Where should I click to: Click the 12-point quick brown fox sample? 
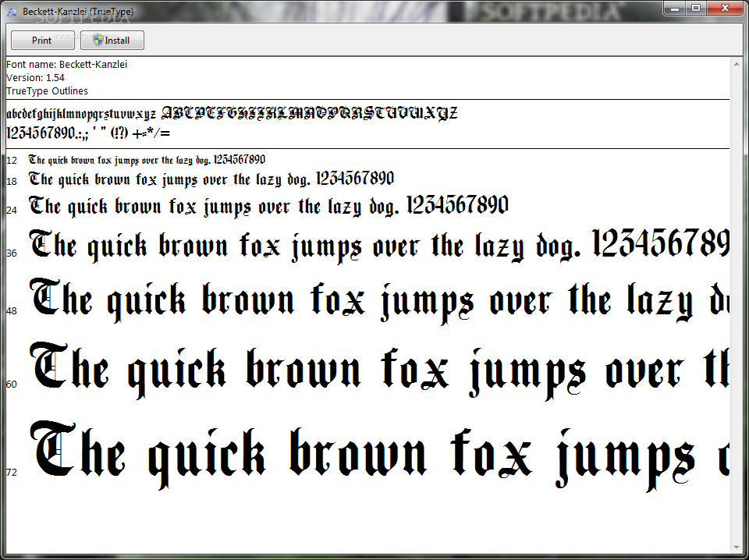click(147, 160)
